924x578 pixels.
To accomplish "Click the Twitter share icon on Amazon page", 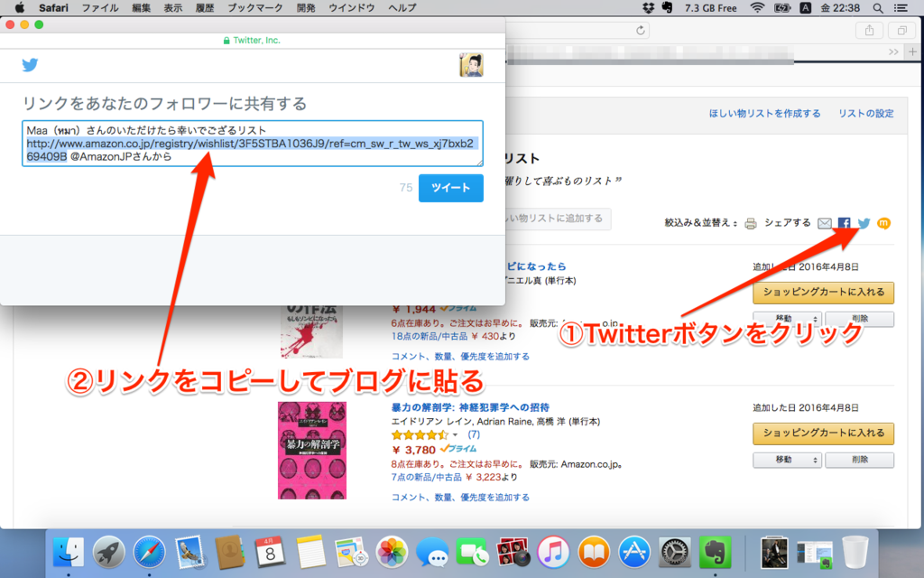I will pyautogui.click(x=864, y=223).
